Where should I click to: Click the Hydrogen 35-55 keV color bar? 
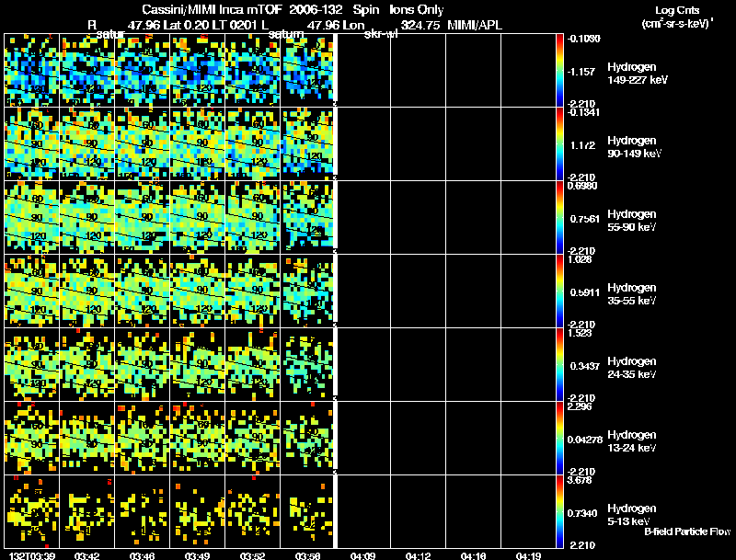click(560, 290)
